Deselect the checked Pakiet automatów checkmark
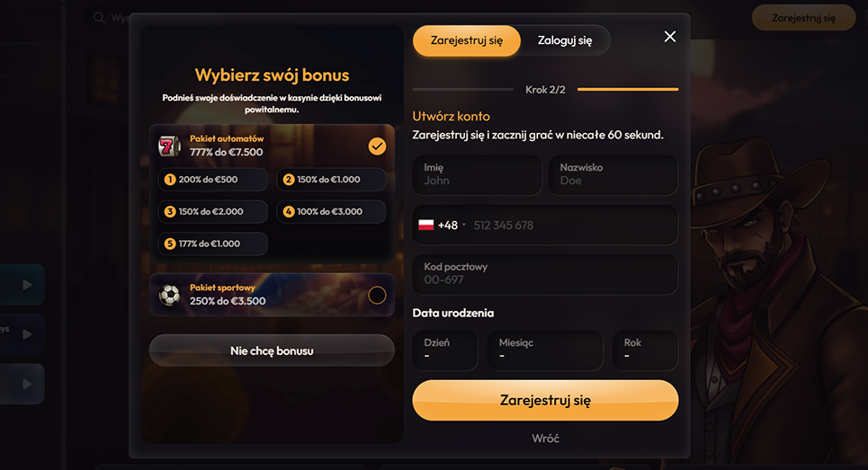Image resolution: width=868 pixels, height=470 pixels. tap(377, 146)
